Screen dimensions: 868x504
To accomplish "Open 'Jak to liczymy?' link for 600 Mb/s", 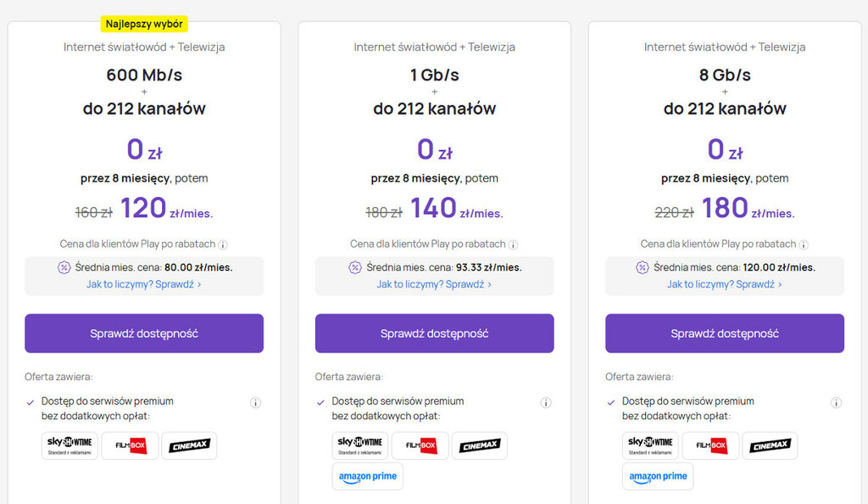I will [x=144, y=284].
